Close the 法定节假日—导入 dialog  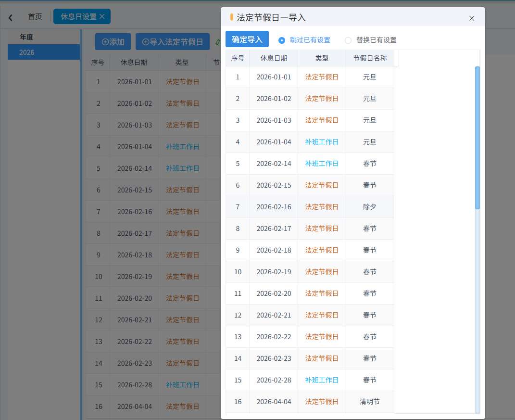point(471,18)
